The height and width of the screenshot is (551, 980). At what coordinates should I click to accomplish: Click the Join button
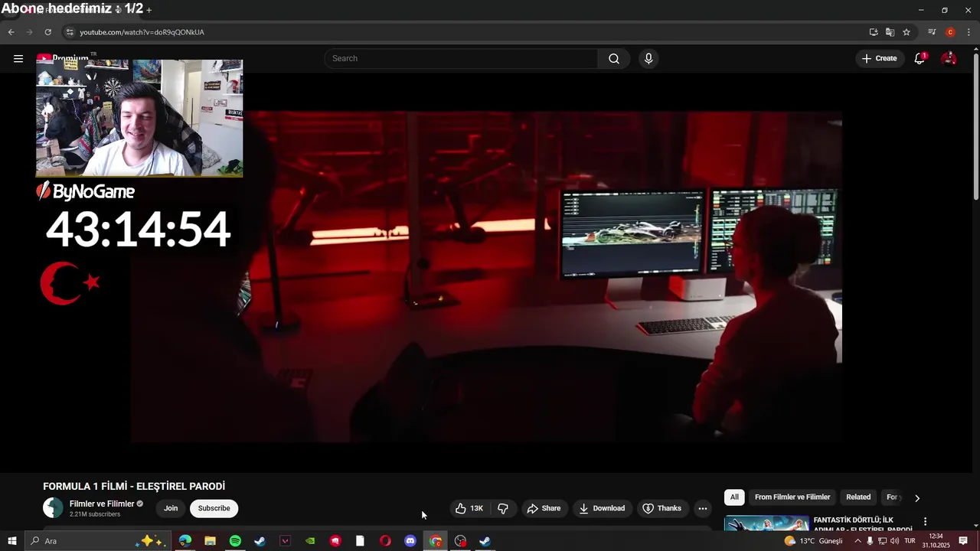click(x=171, y=508)
